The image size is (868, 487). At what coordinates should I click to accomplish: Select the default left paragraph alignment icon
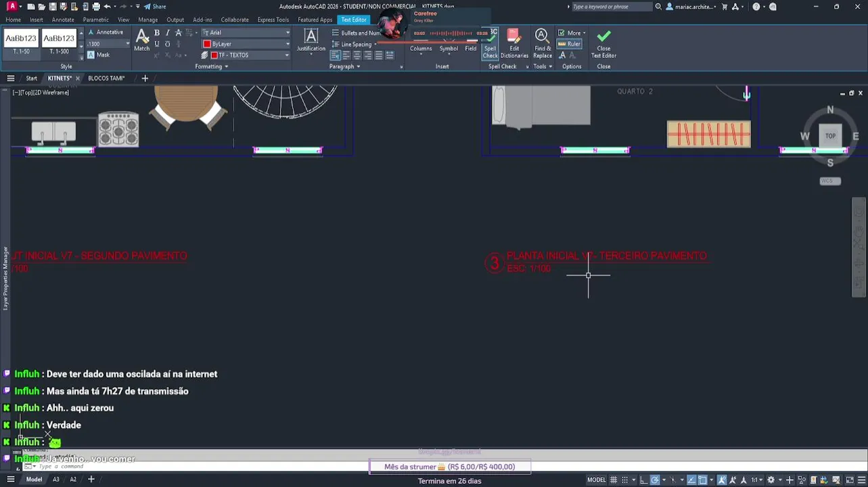coord(336,55)
